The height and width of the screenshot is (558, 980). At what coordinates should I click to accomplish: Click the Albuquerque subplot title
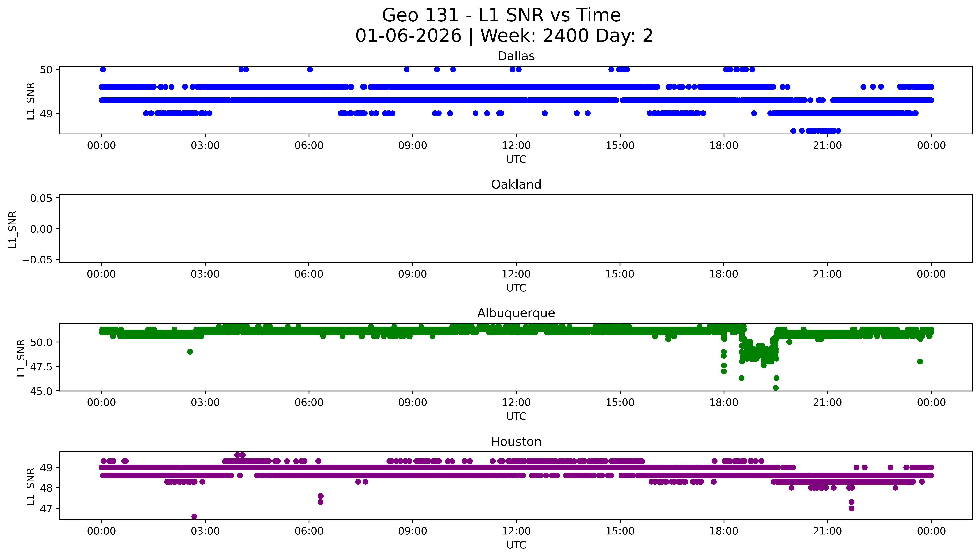pyautogui.click(x=516, y=313)
